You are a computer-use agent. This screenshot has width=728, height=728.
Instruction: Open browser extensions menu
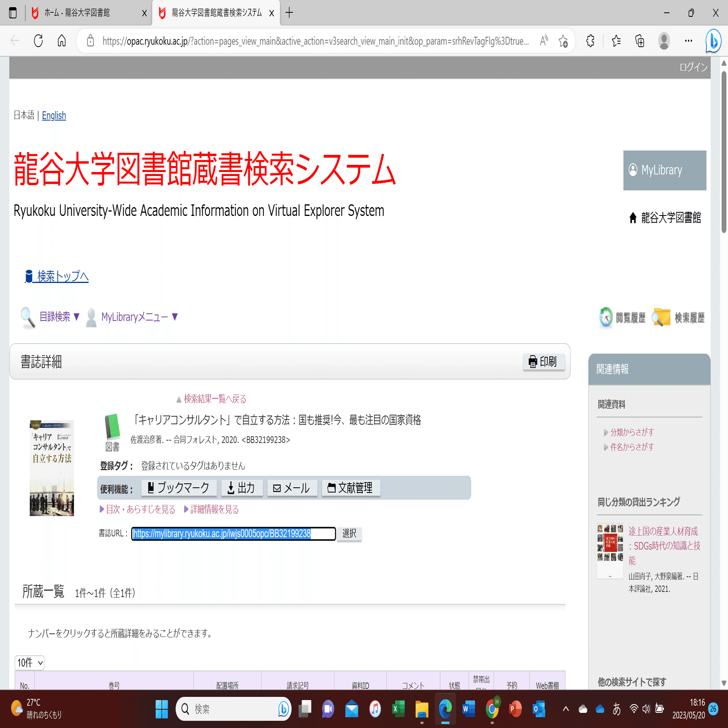(591, 41)
